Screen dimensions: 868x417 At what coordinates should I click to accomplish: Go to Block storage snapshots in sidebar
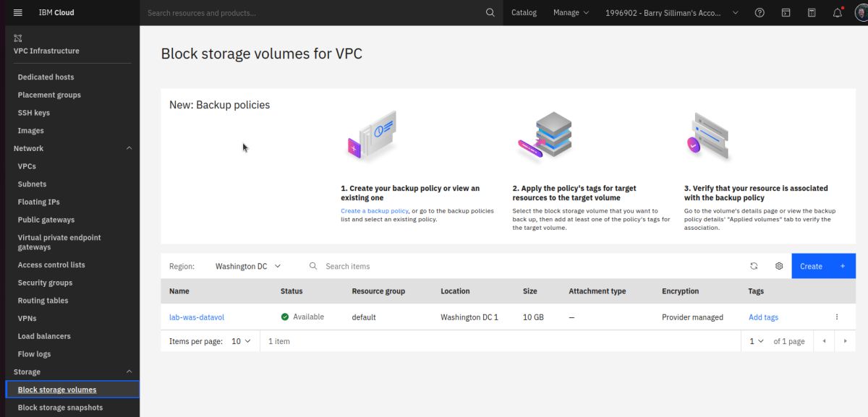[x=60, y=408]
